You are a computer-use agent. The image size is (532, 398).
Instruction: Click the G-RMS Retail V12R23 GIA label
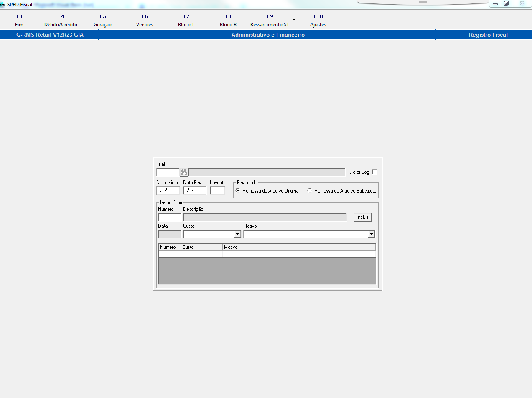[x=50, y=35]
